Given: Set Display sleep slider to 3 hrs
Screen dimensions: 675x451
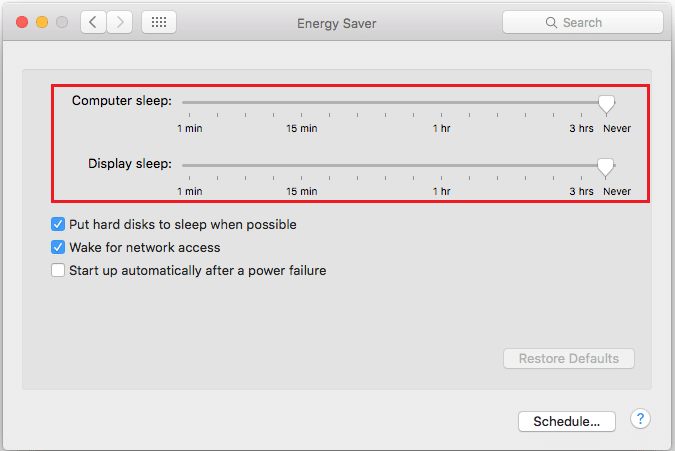Looking at the screenshot, I should (581, 164).
